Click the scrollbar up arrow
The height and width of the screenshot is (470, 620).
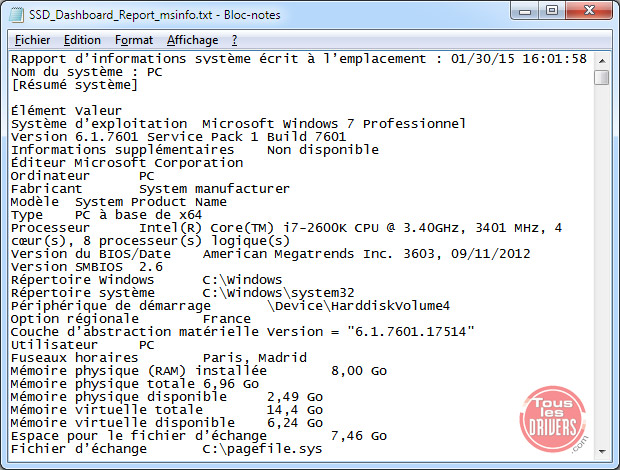pyautogui.click(x=602, y=61)
